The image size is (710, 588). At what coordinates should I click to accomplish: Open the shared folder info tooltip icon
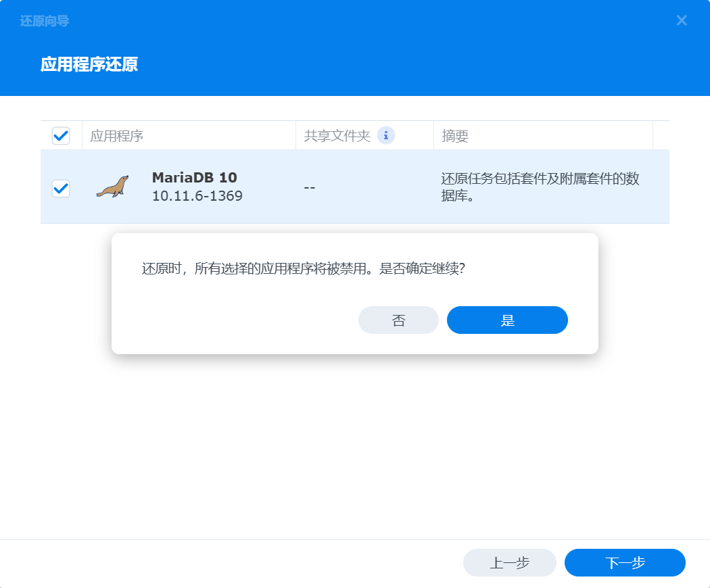pyautogui.click(x=385, y=135)
